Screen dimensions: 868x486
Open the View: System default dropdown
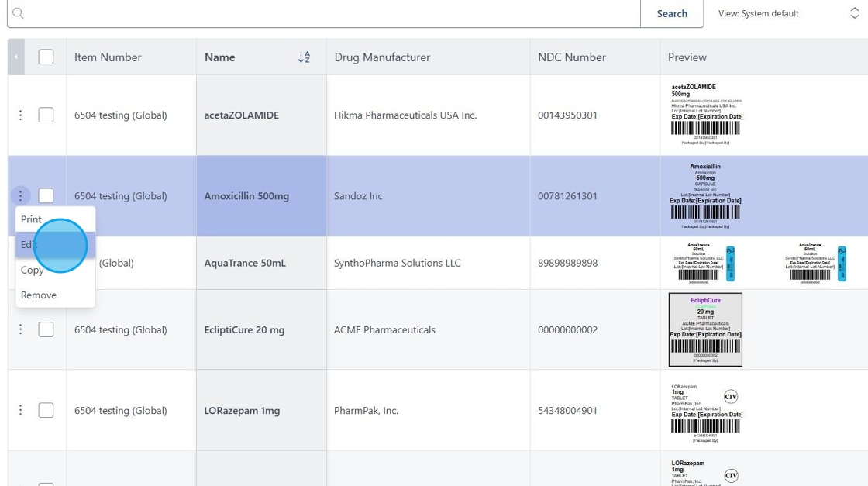point(789,13)
